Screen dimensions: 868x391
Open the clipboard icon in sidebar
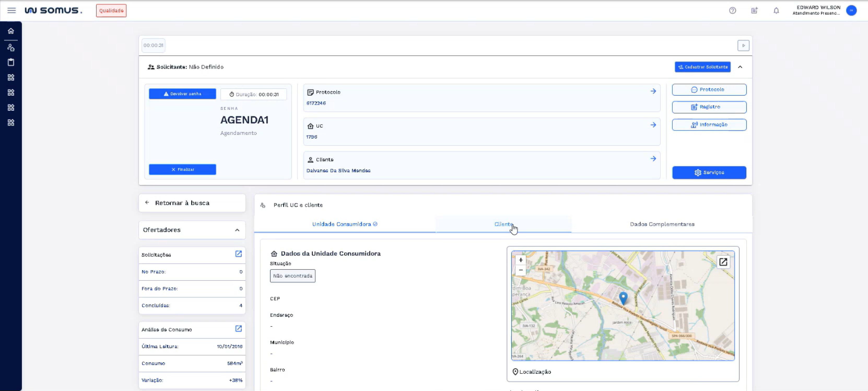(x=11, y=62)
